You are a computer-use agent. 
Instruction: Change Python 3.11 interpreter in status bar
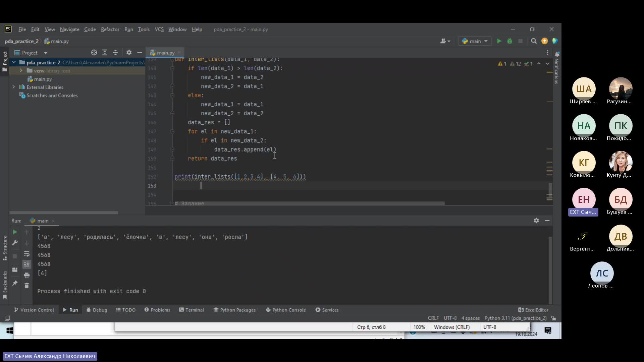point(515,318)
